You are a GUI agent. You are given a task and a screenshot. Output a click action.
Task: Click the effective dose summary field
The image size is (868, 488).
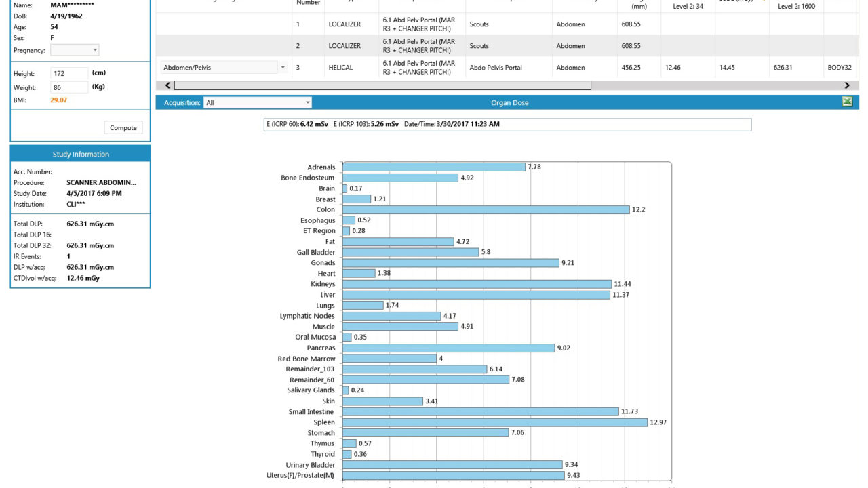pos(507,125)
